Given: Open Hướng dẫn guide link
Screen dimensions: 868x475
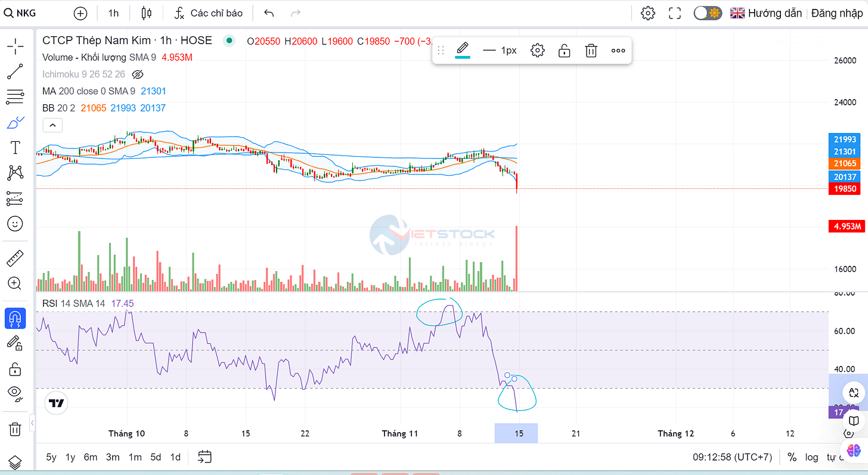Looking at the screenshot, I should point(767,13).
